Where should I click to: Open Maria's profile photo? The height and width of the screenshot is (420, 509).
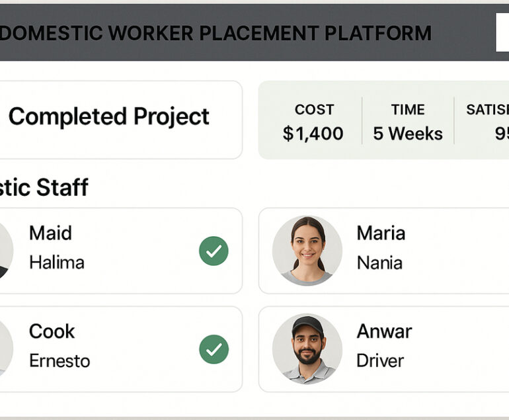click(x=307, y=251)
